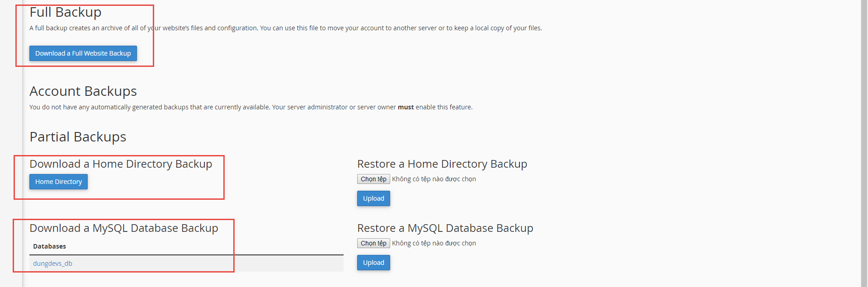The width and height of the screenshot is (868, 287).
Task: Click the Databases column header
Action: (x=49, y=246)
